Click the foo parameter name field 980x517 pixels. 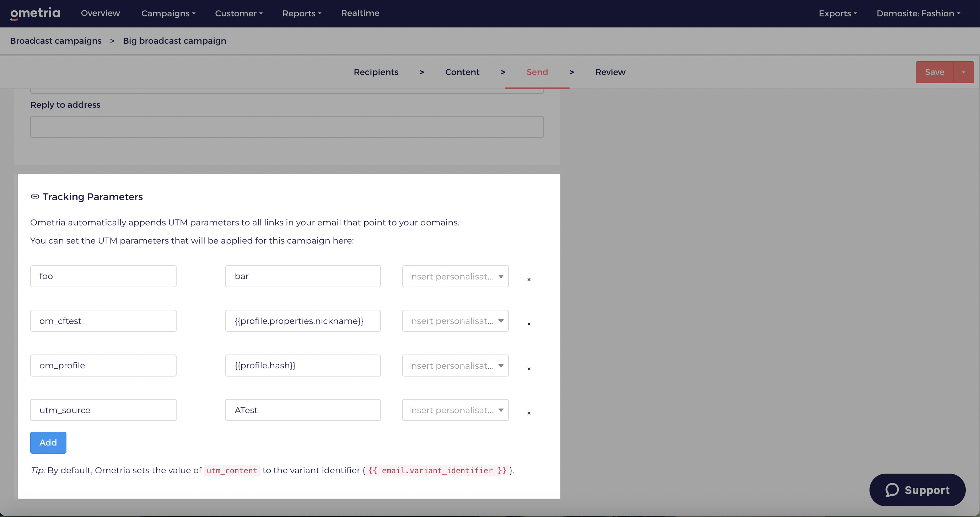point(103,276)
